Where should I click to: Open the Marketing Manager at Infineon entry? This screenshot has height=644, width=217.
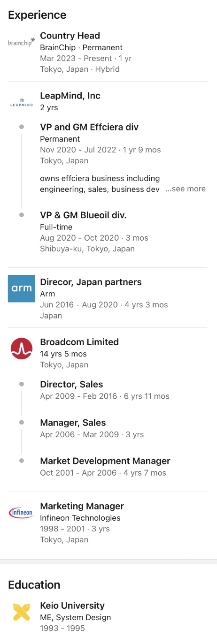coord(82,506)
